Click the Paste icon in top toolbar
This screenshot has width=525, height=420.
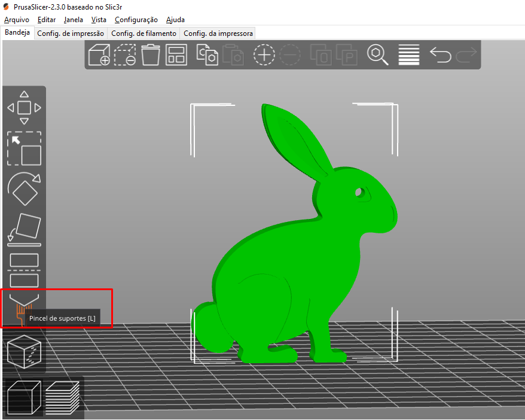coord(233,54)
